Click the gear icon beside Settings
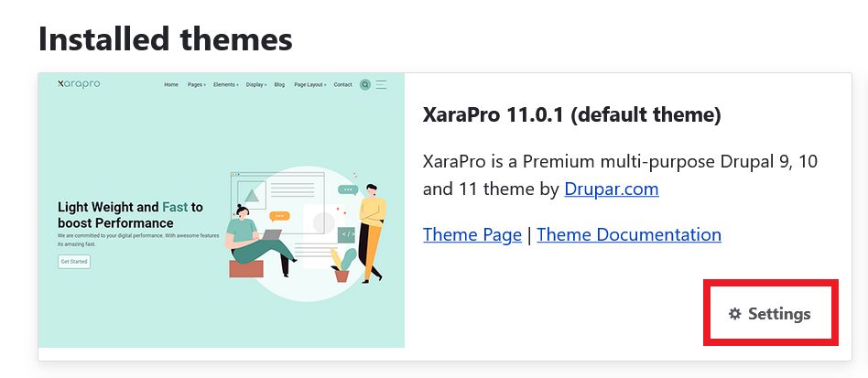 pyautogui.click(x=734, y=314)
